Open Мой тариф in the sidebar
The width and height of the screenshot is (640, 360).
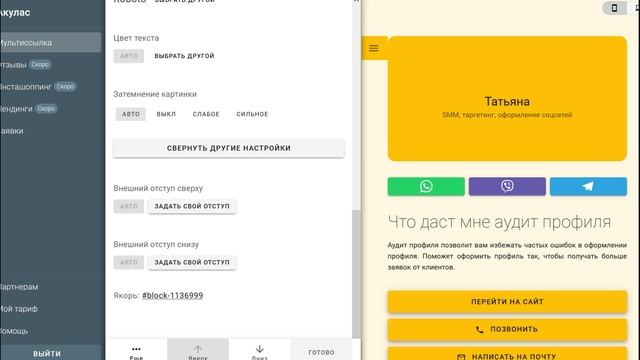coord(18,309)
